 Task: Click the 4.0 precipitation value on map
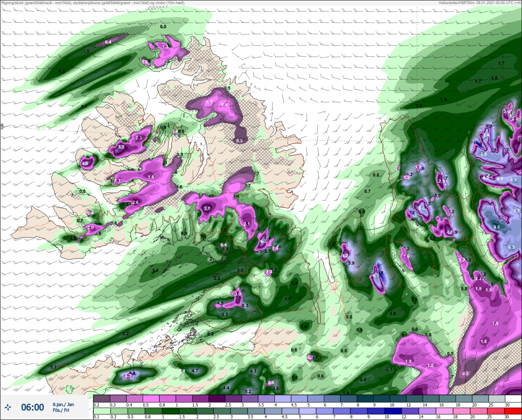click(85, 164)
